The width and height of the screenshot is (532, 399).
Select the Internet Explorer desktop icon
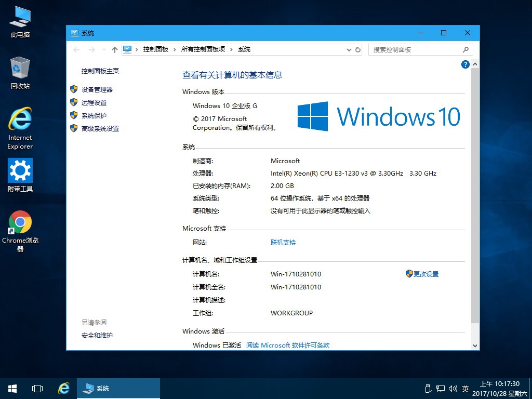click(20, 128)
